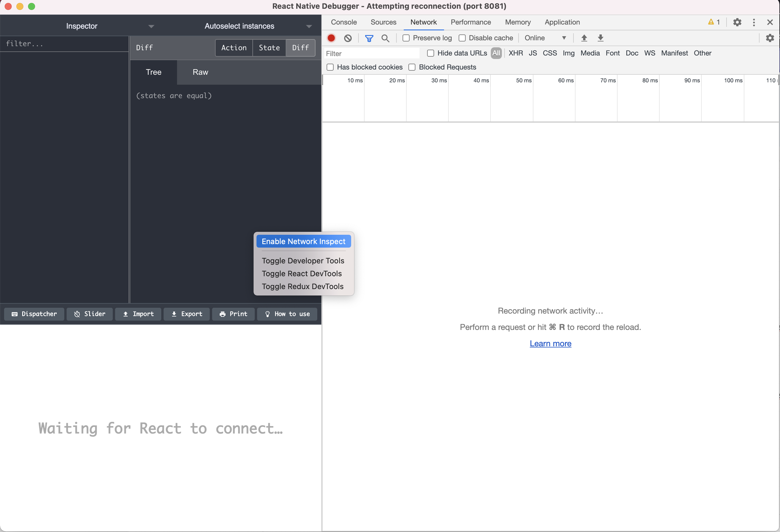Enable Disable cache checkbox
780x532 pixels.
point(462,38)
